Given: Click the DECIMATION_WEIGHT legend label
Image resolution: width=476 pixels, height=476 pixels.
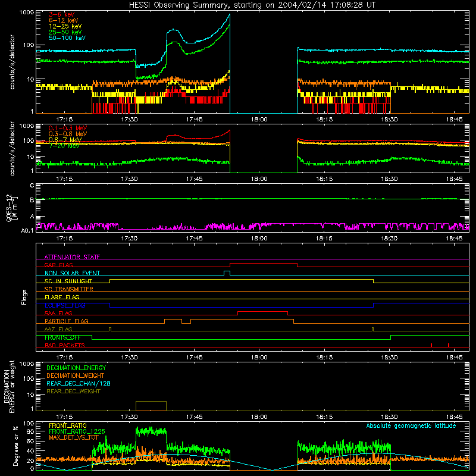Looking at the screenshot, I should 76,375.
